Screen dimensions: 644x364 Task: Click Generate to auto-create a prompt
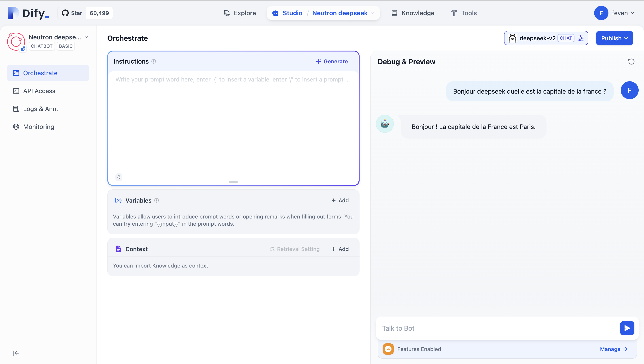pyautogui.click(x=332, y=61)
